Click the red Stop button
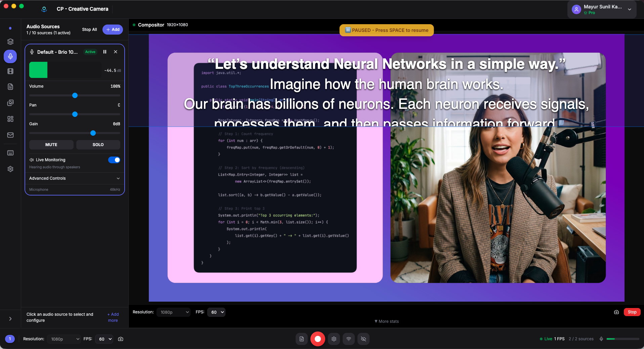This screenshot has height=349, width=644. (632, 312)
